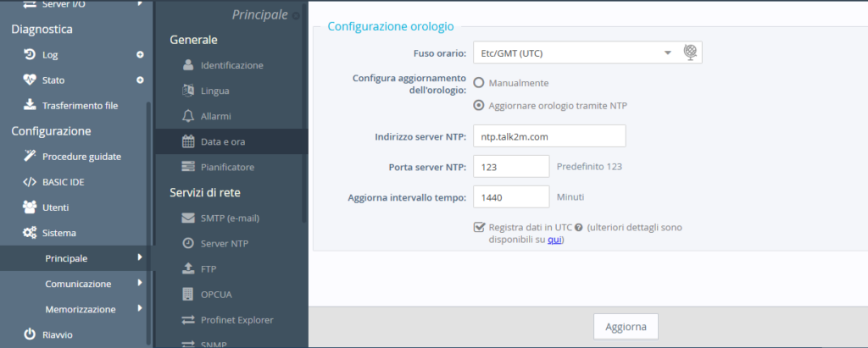Image resolution: width=868 pixels, height=348 pixels.
Task: Click the Riavvio power icon
Action: tap(29, 334)
